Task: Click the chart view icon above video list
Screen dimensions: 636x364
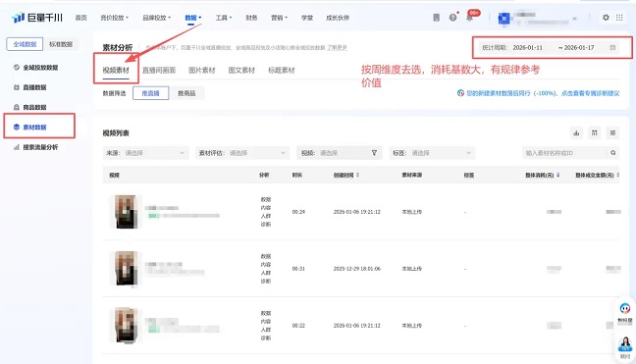Action: point(576,133)
